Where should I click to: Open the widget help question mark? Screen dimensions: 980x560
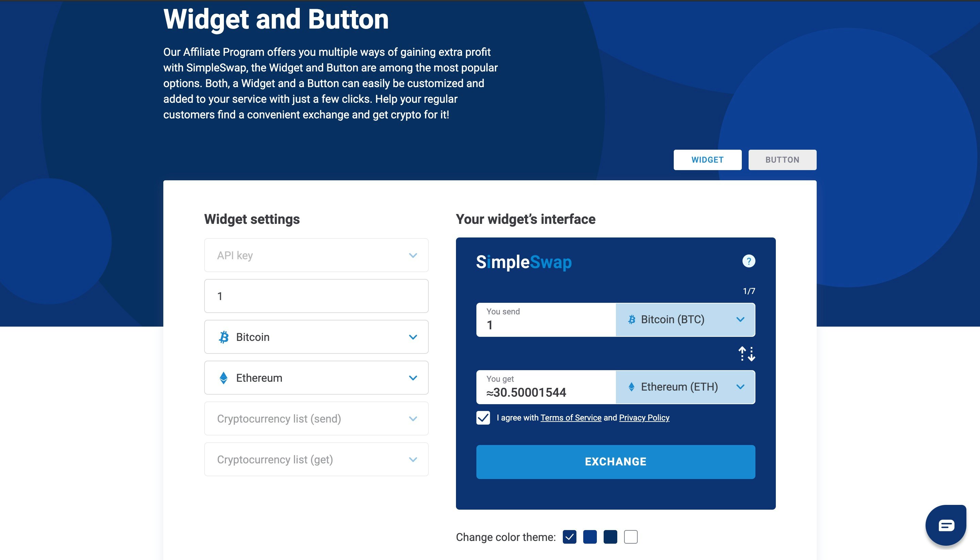point(749,261)
